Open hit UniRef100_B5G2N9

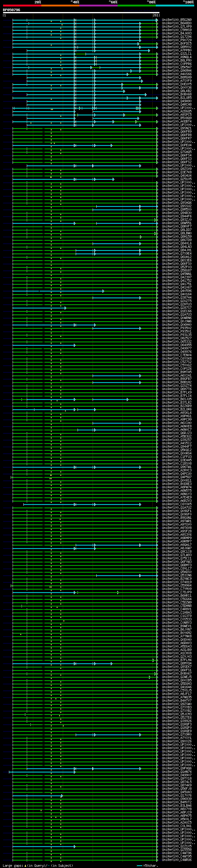(x=177, y=20)
